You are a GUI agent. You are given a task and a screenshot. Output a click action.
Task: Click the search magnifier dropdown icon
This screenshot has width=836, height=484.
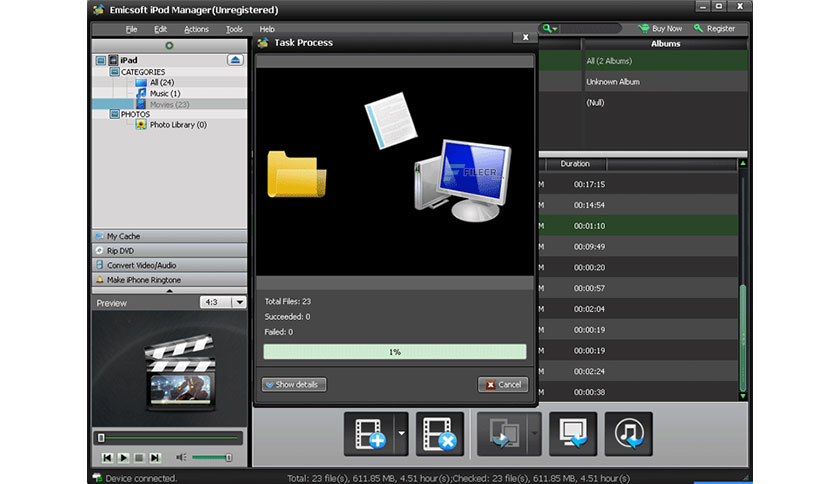[x=549, y=28]
